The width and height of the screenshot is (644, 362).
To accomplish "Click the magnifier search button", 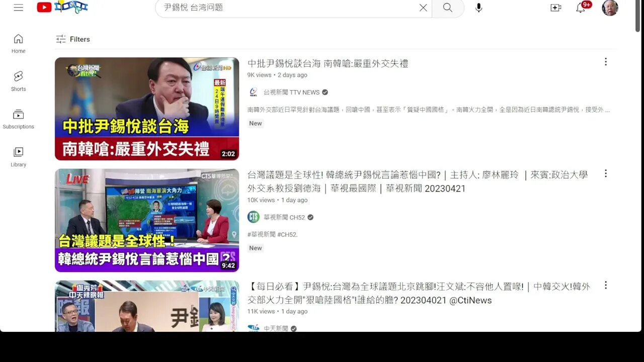I will pyautogui.click(x=448, y=8).
